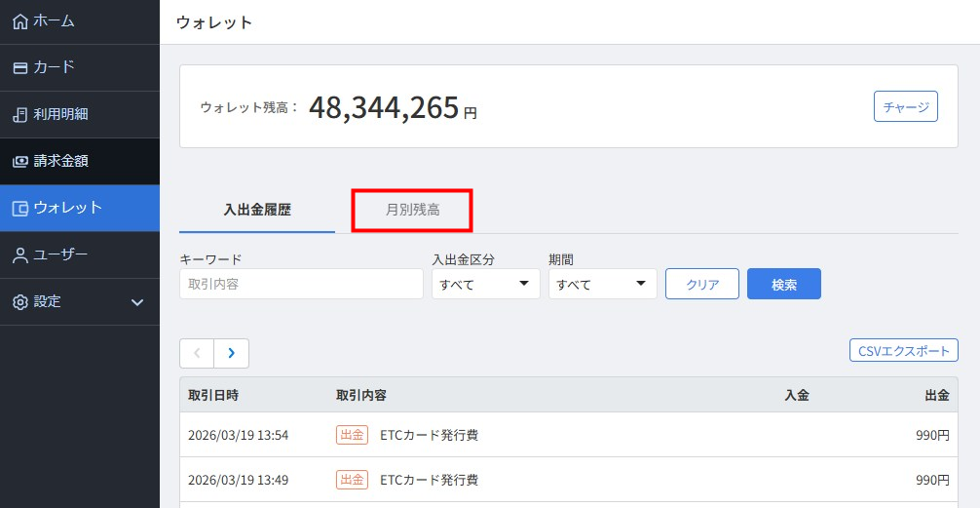Viewport: 980px width, 508px height.
Task: Click the user icon beside ユーザー
Action: pyautogui.click(x=19, y=255)
